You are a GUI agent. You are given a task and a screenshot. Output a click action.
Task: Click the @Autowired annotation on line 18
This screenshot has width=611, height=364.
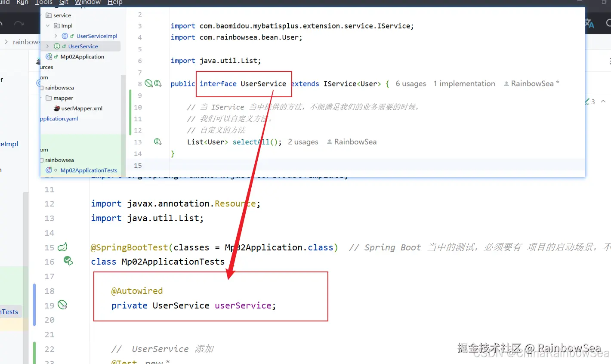pos(137,291)
